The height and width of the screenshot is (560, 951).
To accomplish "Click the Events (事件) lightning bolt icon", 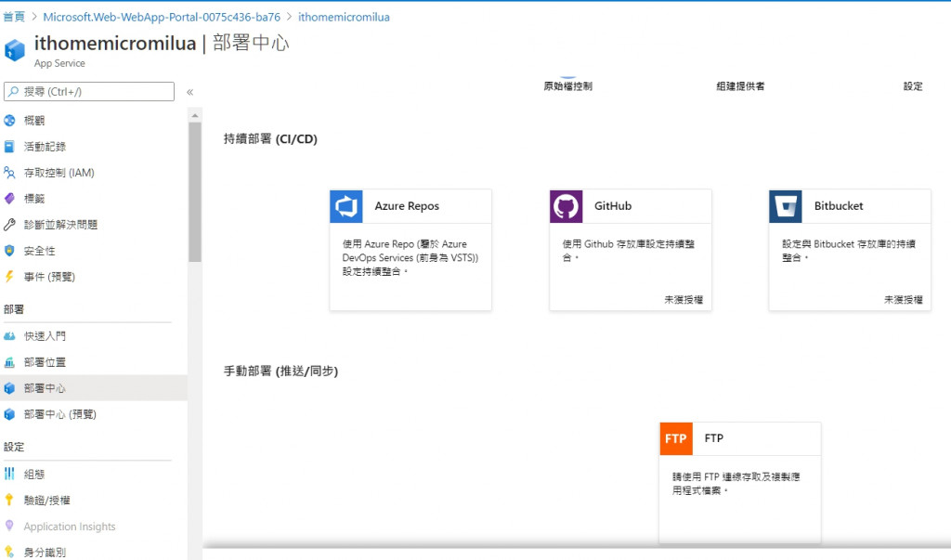I will coord(9,277).
